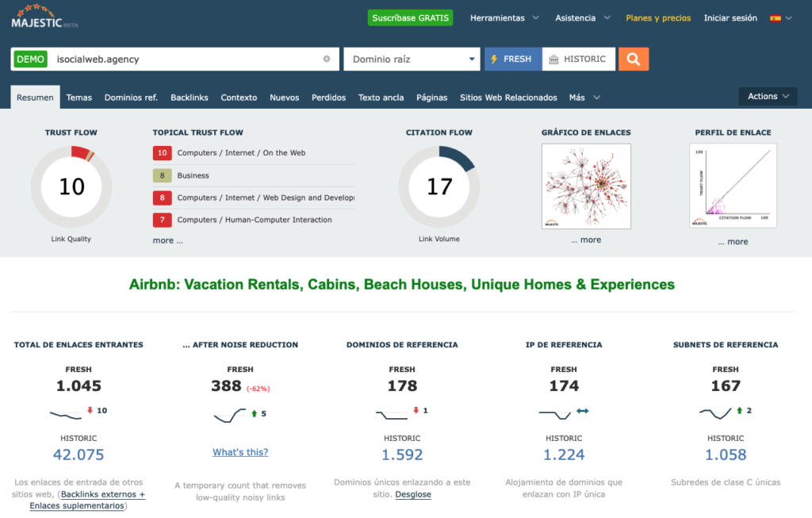
Task: Click fresh subnets count 167
Action: [726, 386]
